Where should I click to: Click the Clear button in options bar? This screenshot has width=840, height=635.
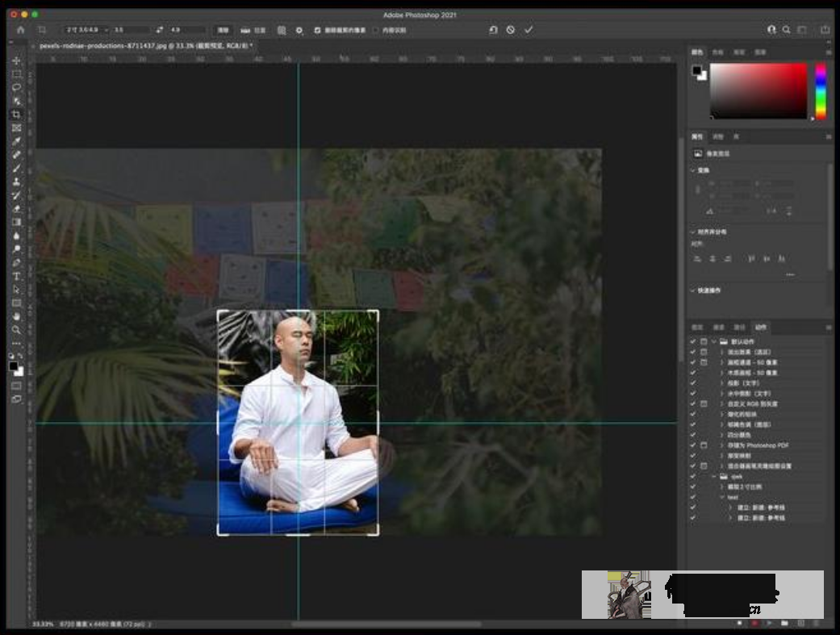tap(224, 30)
